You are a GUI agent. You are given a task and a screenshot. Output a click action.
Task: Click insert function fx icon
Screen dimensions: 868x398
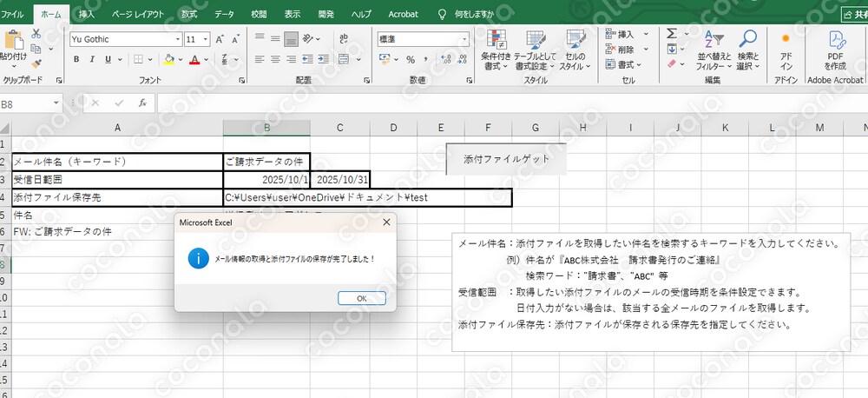142,103
